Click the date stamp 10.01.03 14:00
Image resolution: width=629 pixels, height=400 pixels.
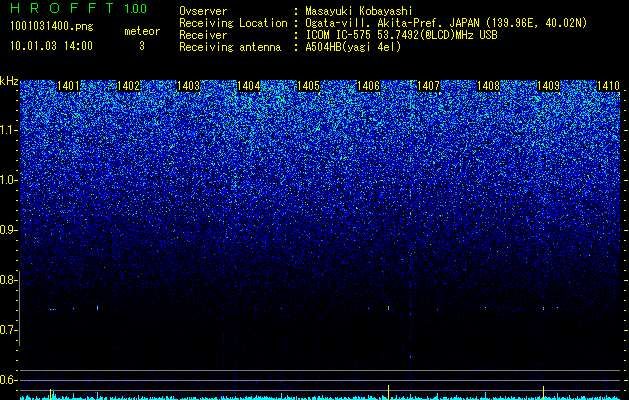(51, 46)
